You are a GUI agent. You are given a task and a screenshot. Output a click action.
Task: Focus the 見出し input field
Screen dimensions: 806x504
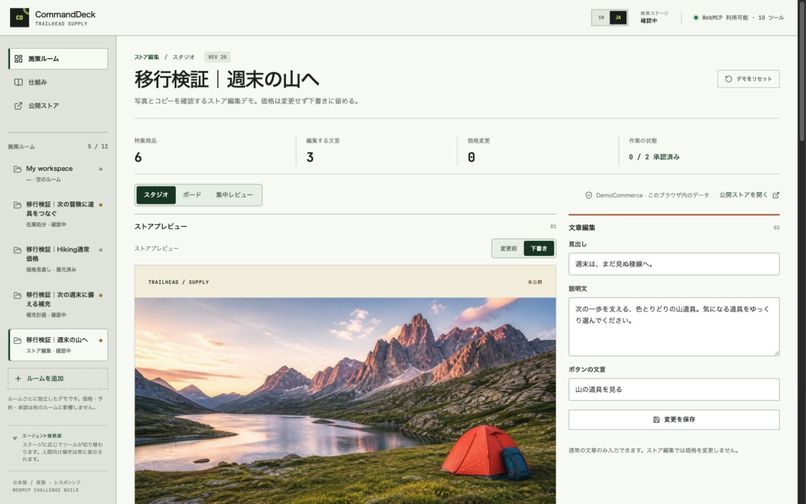pos(674,264)
